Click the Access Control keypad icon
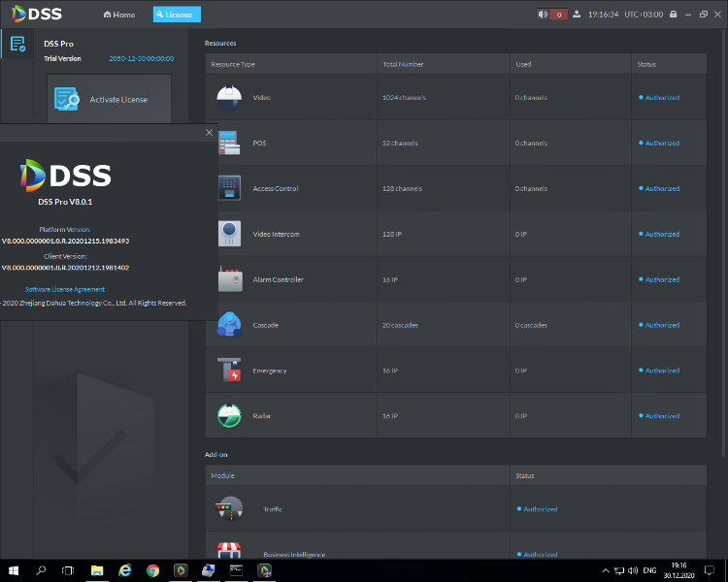 229,188
